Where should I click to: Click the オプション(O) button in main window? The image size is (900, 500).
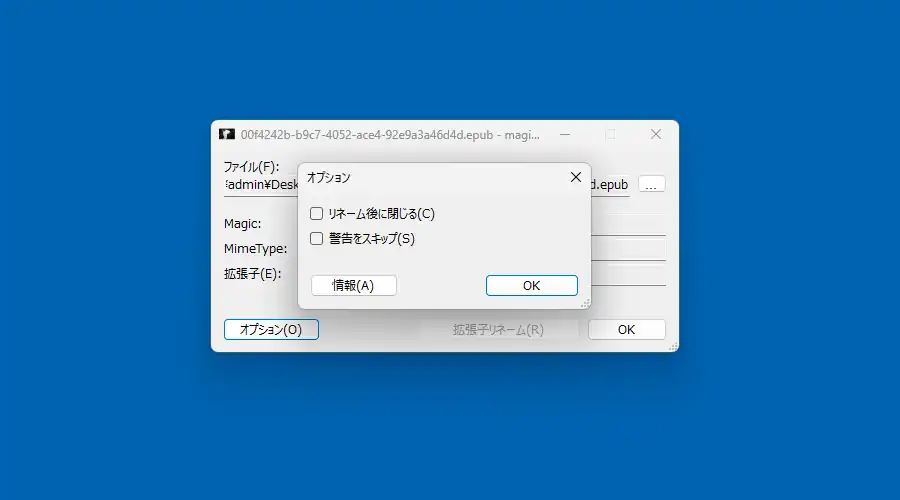271,330
